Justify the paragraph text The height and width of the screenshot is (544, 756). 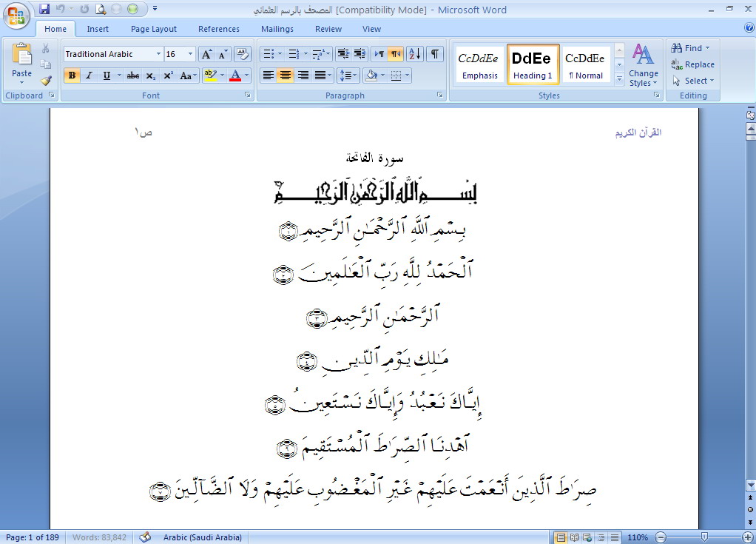320,75
